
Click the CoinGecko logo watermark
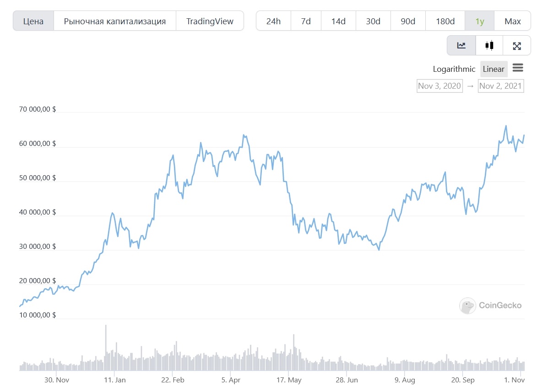pos(490,306)
